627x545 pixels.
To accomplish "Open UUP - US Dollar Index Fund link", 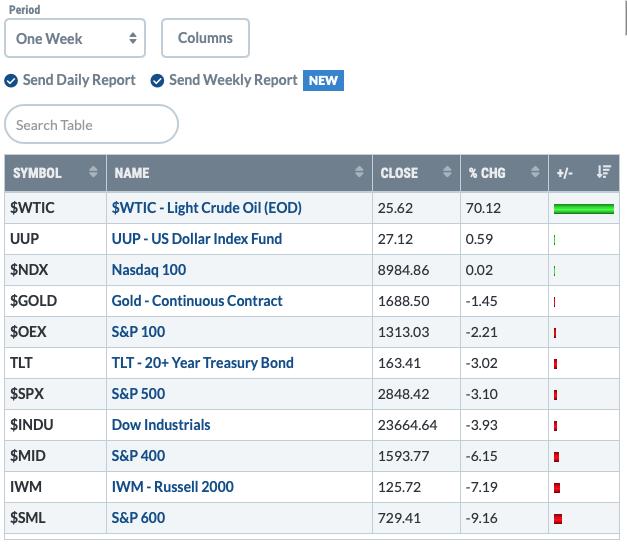I will (197, 239).
